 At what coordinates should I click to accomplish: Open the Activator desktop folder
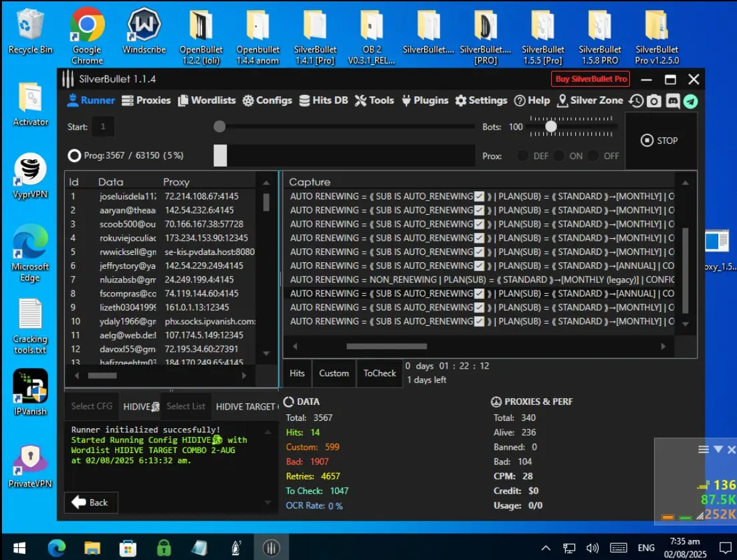point(30,104)
